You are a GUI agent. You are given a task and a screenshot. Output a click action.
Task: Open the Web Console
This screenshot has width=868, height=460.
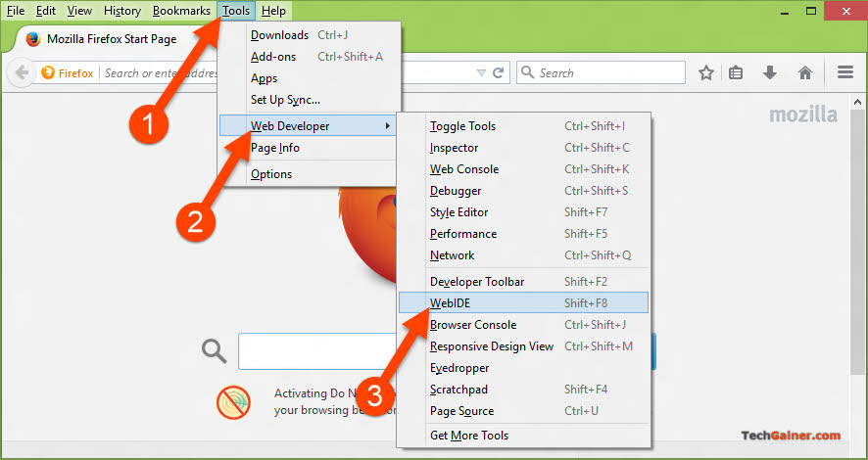point(524,169)
